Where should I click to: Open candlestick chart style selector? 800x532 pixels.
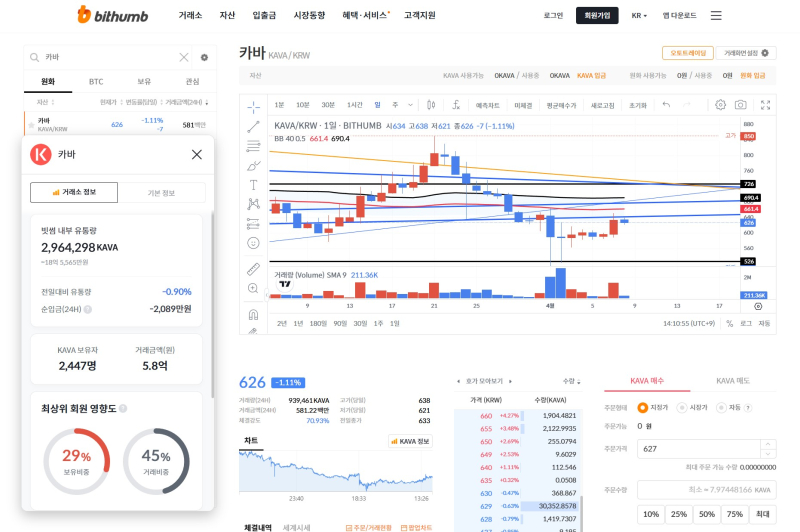tap(431, 105)
